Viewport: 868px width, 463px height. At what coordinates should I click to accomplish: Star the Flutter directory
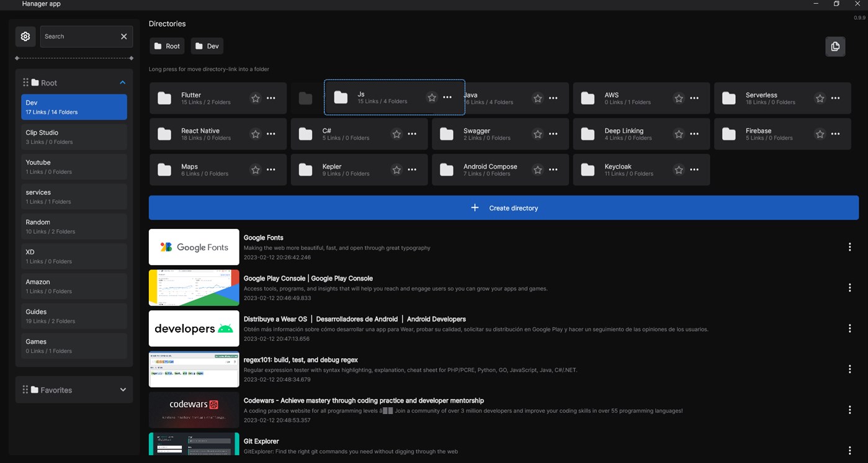[x=256, y=98]
